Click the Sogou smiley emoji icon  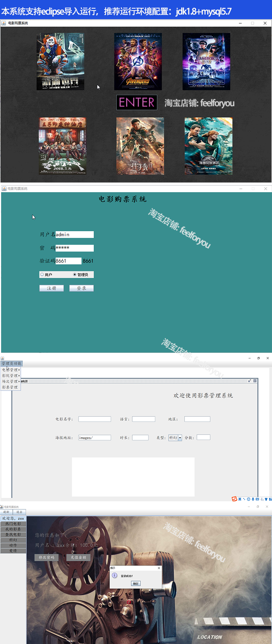point(249,499)
